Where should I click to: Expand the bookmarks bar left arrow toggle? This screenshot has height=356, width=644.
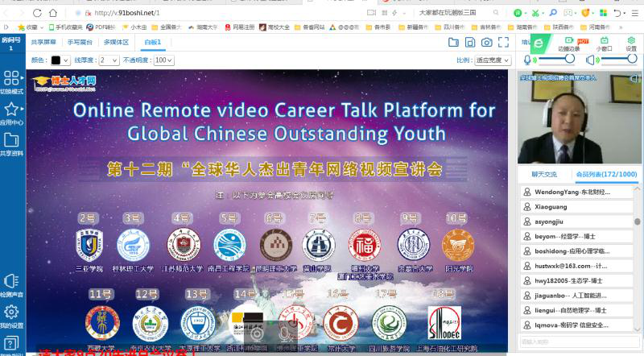click(x=6, y=27)
